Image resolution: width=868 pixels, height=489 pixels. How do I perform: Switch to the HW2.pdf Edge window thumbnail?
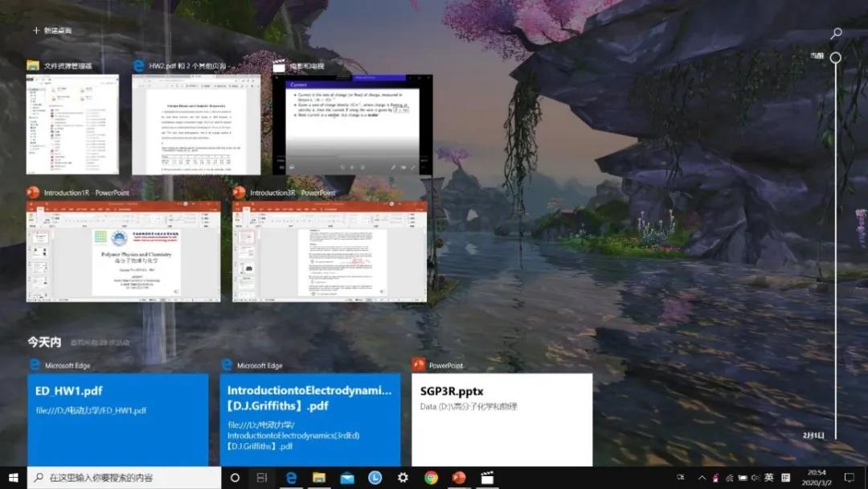pos(196,125)
